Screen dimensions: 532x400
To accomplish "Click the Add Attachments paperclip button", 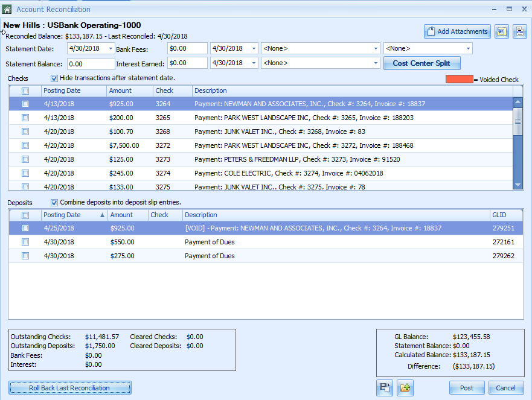I will [x=457, y=31].
